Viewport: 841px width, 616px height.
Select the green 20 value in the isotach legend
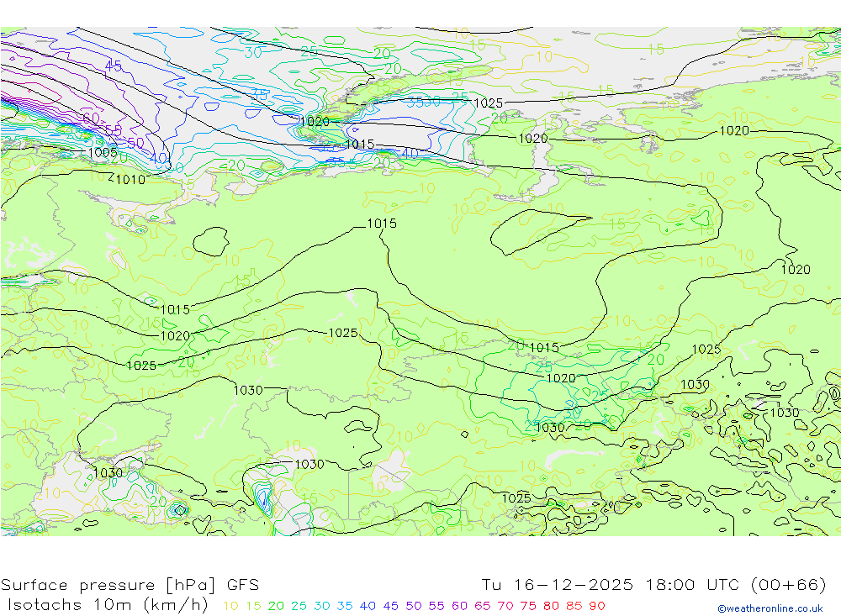click(x=276, y=607)
